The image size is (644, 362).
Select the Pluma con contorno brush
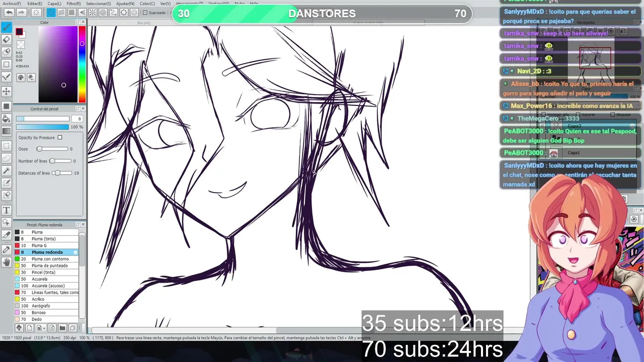(46, 259)
